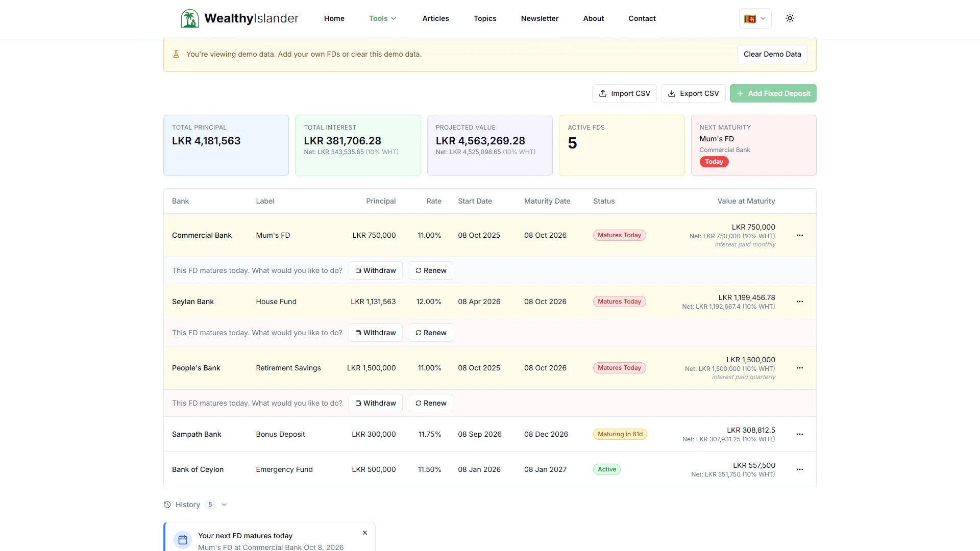Screen dimensions: 980x551
Task: Open more options for Bank of Ceylon row
Action: tap(800, 469)
